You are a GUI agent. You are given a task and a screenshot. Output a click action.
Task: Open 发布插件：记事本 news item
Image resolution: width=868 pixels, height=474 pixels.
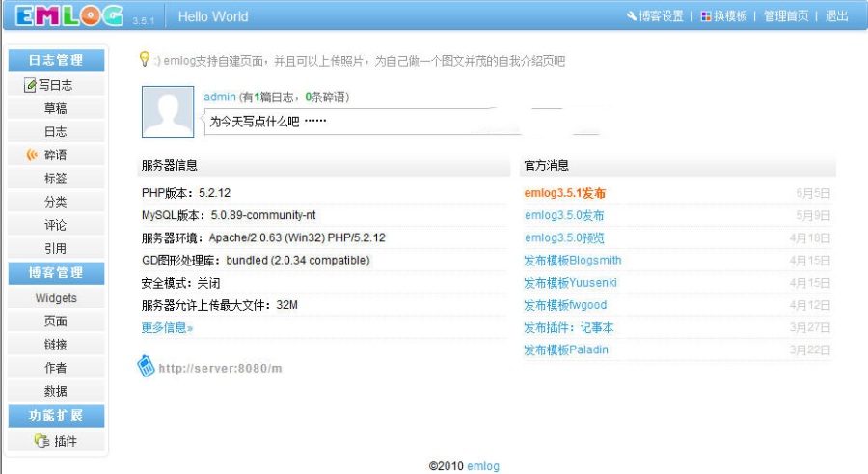pos(568,327)
